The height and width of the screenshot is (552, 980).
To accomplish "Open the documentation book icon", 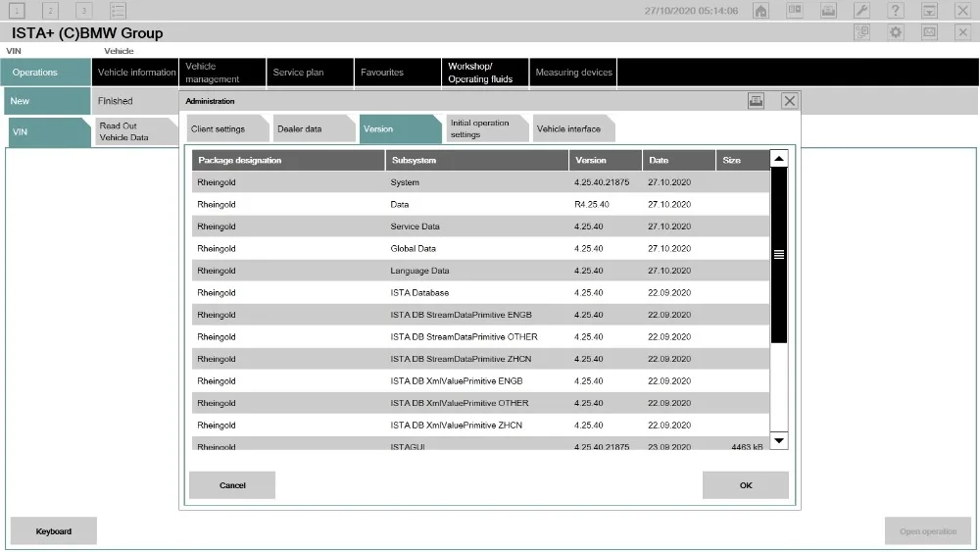I will [x=795, y=11].
